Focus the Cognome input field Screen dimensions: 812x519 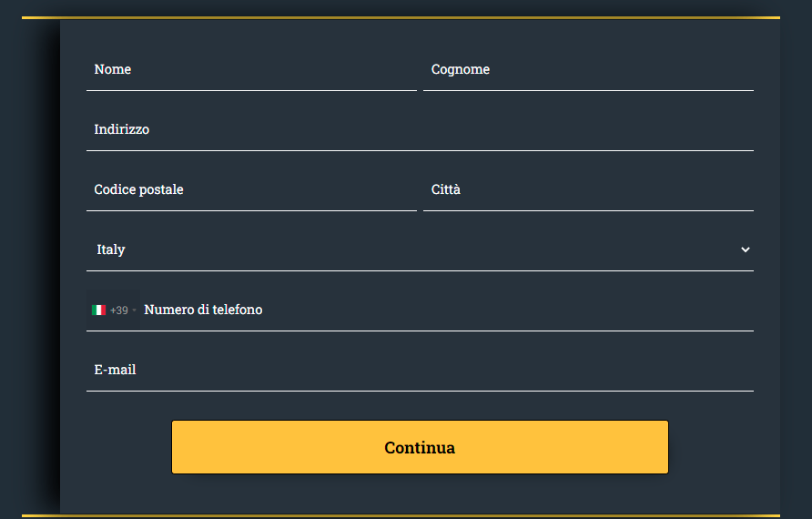point(588,69)
